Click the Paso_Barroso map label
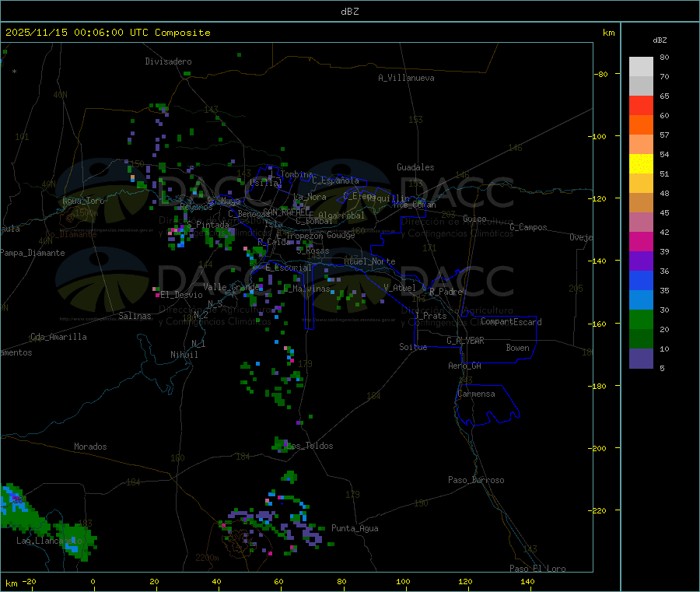Viewport: 700px width, 592px height. [476, 480]
